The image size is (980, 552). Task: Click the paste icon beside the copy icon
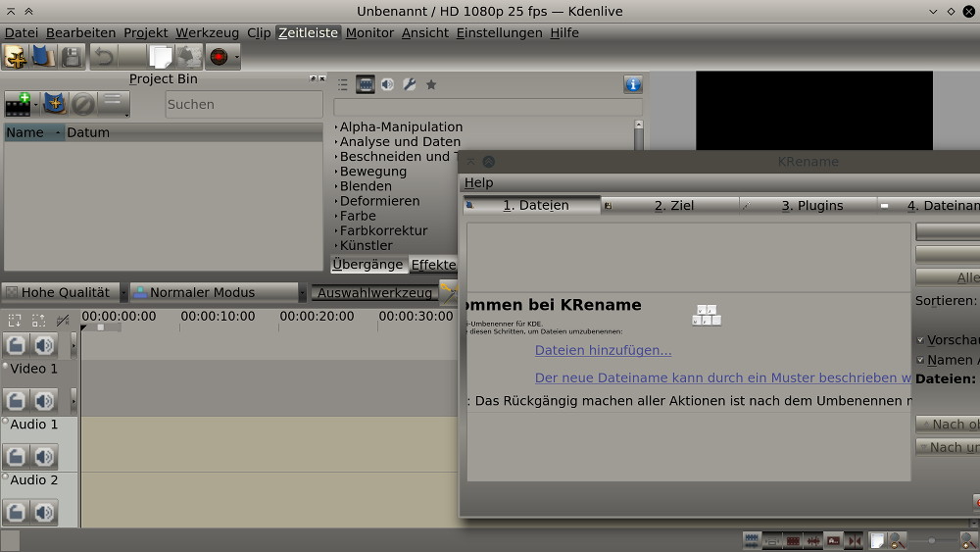(189, 57)
